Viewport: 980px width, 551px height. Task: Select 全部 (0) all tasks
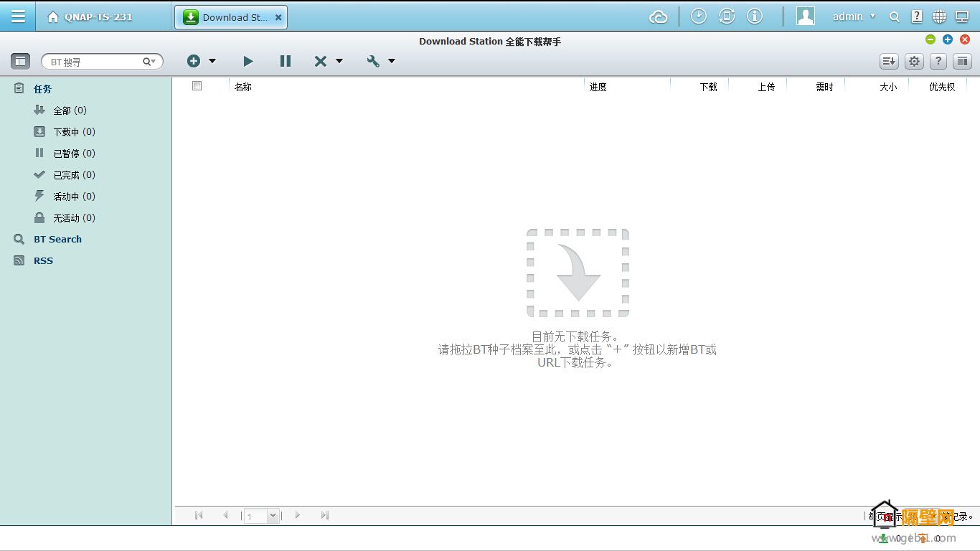pos(70,110)
